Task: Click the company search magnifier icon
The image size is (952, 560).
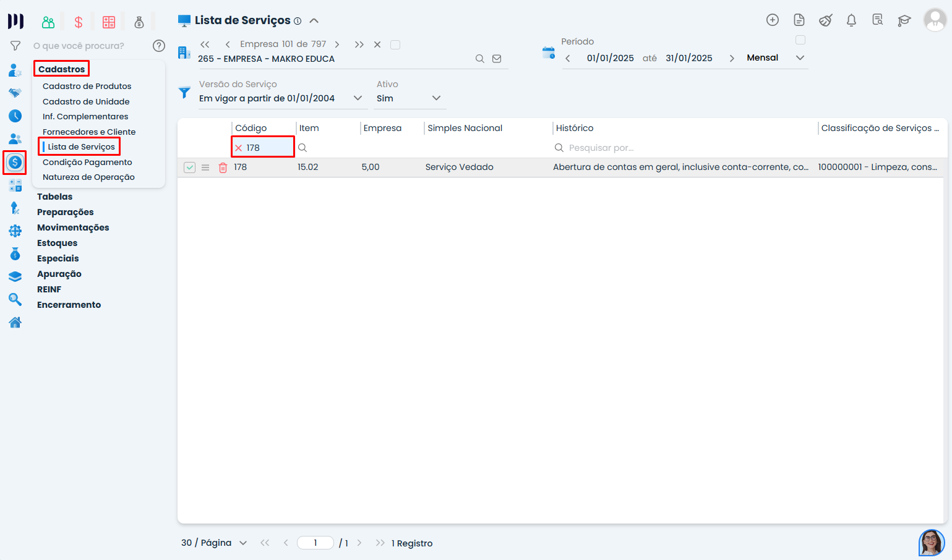Action: pyautogui.click(x=479, y=59)
